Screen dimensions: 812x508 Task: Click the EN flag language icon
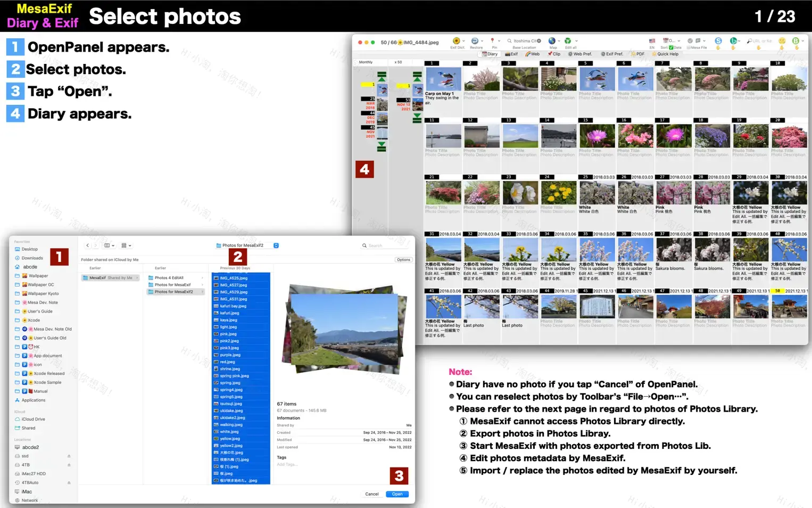click(652, 40)
